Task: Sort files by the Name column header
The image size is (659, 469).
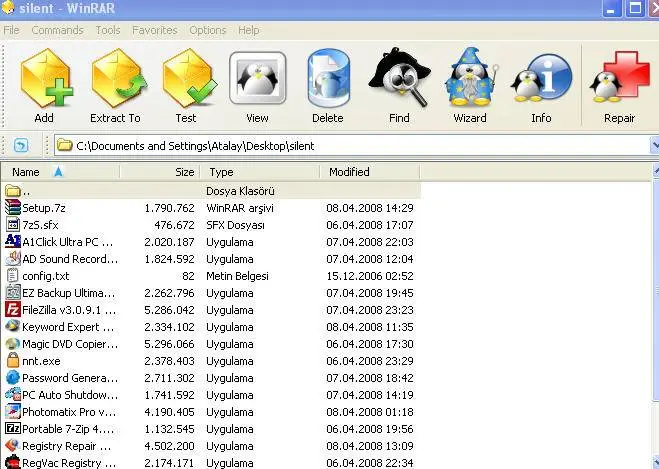Action: coord(61,172)
